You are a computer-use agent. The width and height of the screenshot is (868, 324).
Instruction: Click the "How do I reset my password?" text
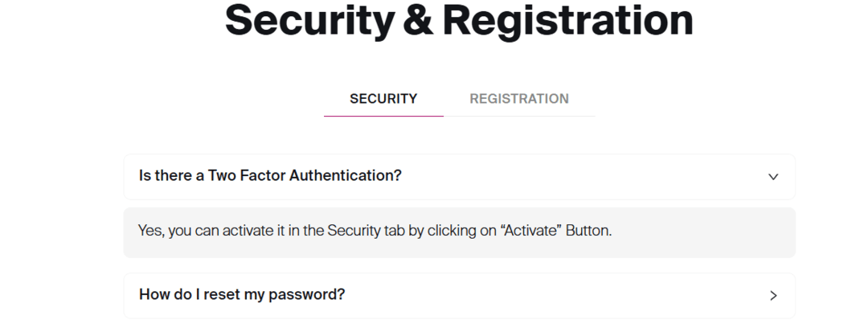[x=242, y=294]
